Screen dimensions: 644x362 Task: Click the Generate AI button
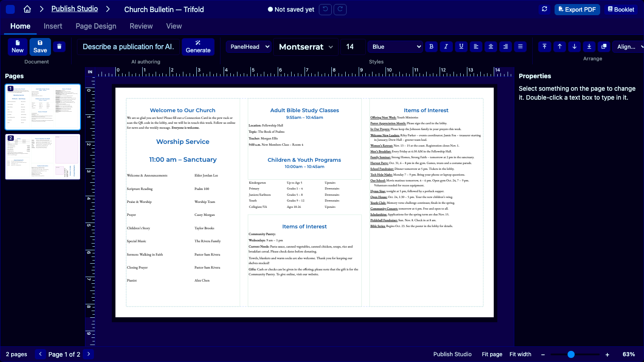(198, 46)
